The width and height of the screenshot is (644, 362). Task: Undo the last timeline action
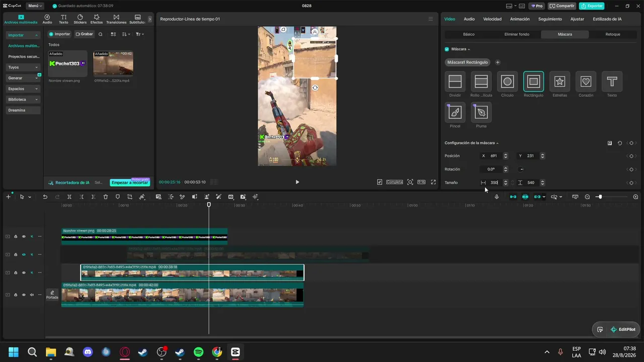45,197
